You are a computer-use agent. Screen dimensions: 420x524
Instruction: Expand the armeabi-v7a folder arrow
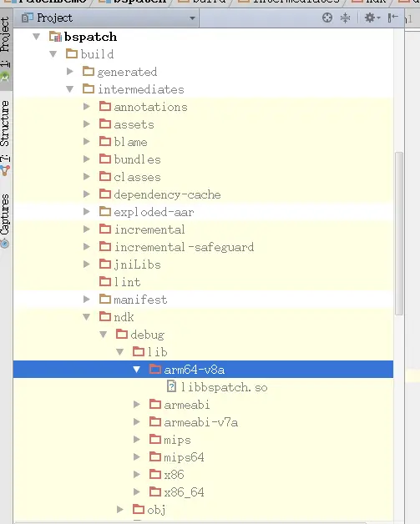137,421
